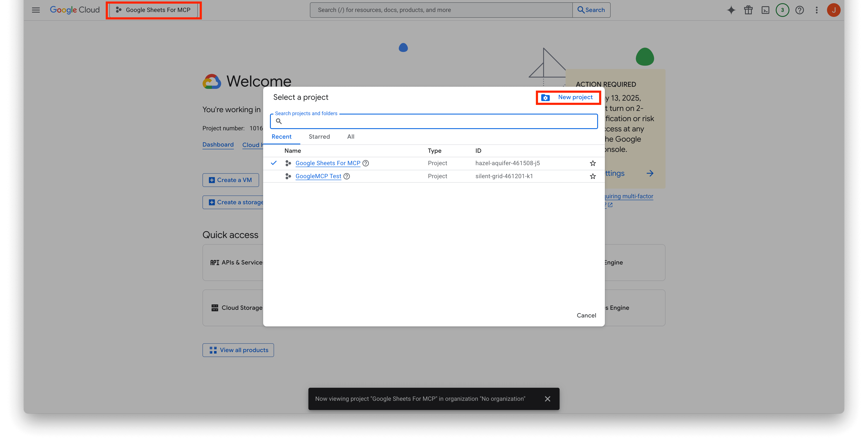Star the Google Sheets For MCP project

593,163
